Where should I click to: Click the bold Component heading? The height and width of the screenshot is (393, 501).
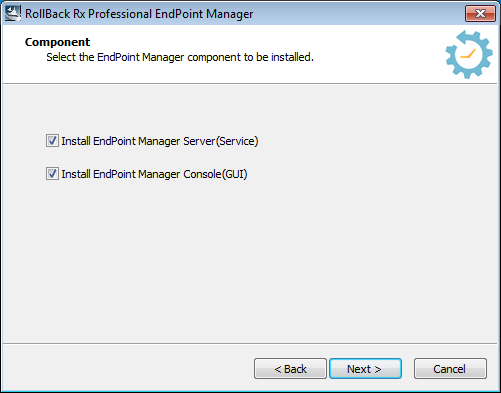pyautogui.click(x=57, y=42)
